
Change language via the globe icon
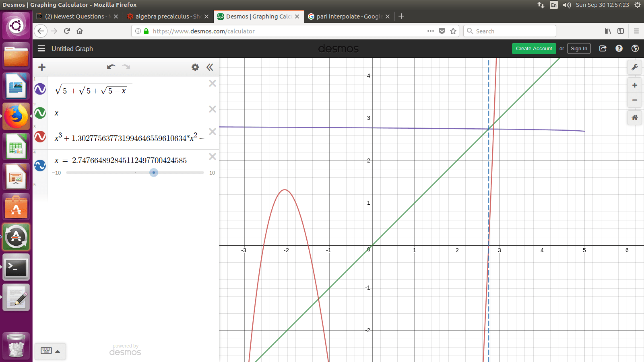[x=635, y=48]
